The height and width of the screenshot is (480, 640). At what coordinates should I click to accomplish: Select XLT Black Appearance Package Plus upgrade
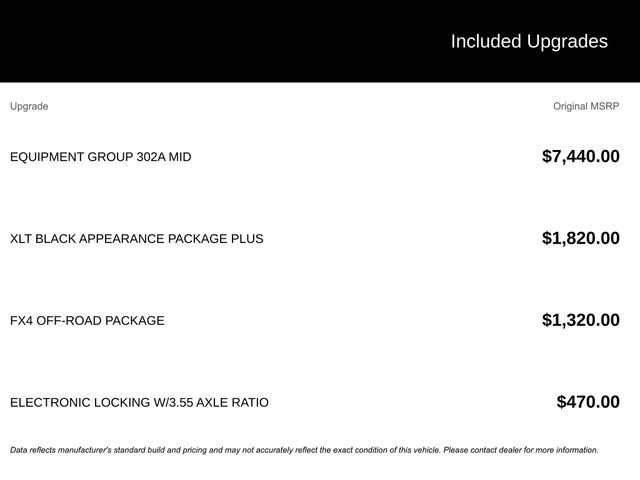coord(136,239)
